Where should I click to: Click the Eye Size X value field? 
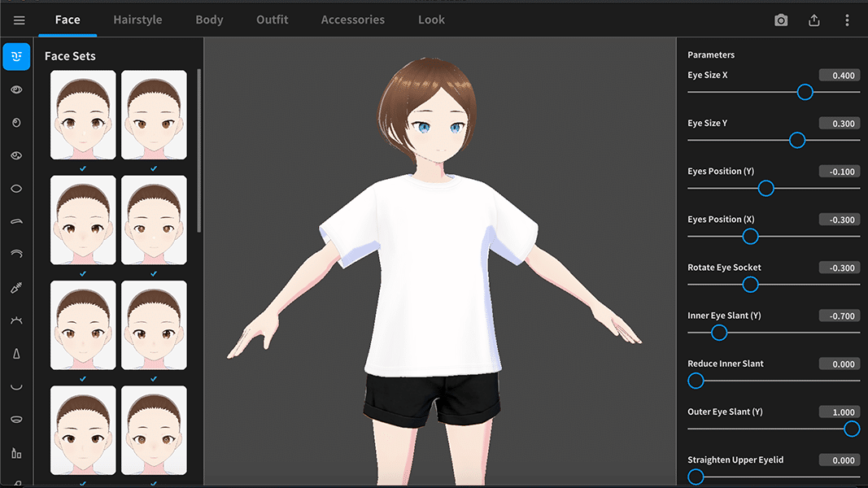coord(840,76)
